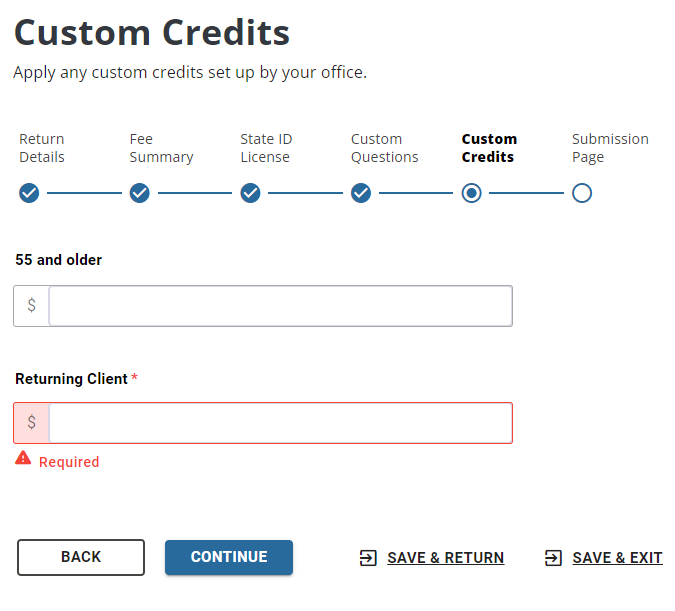Click the Custom Questions step checkmark icon
Viewport: 675px width, 611px height.
(361, 193)
